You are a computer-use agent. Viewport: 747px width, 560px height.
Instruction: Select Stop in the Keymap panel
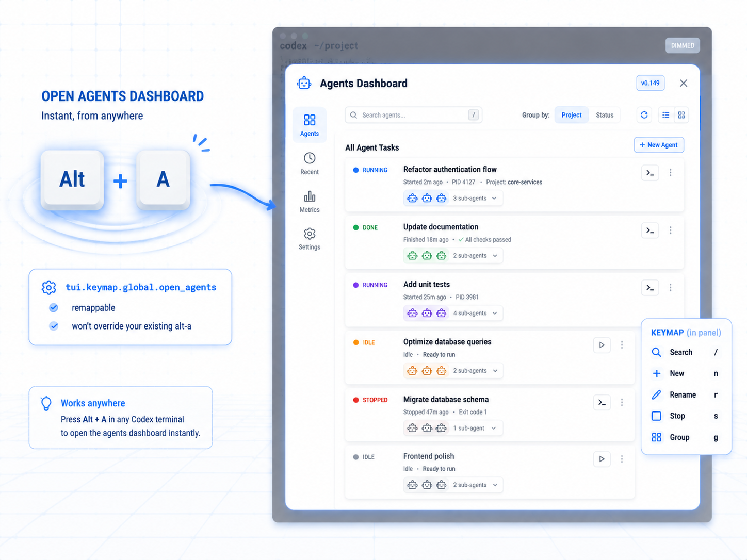pos(685,416)
